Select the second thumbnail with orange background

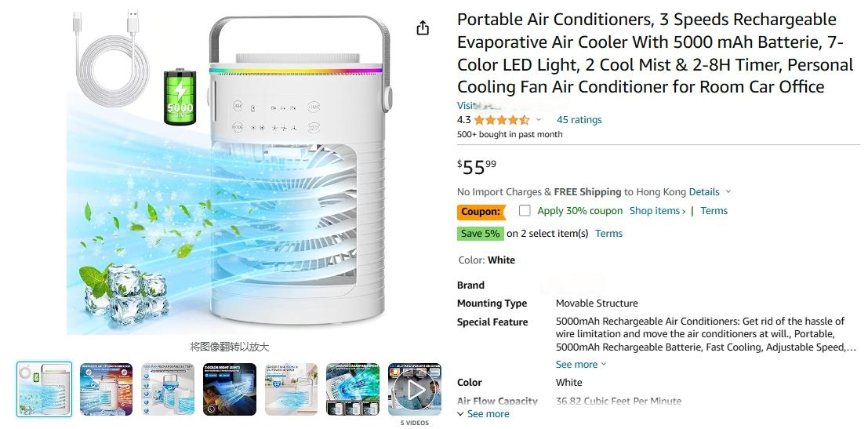(107, 390)
